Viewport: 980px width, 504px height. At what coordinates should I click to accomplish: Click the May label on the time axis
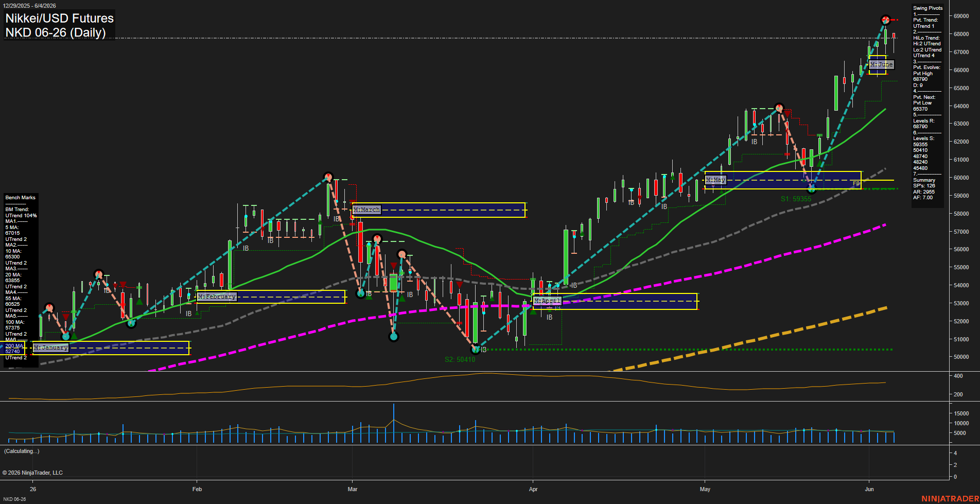[x=705, y=489]
